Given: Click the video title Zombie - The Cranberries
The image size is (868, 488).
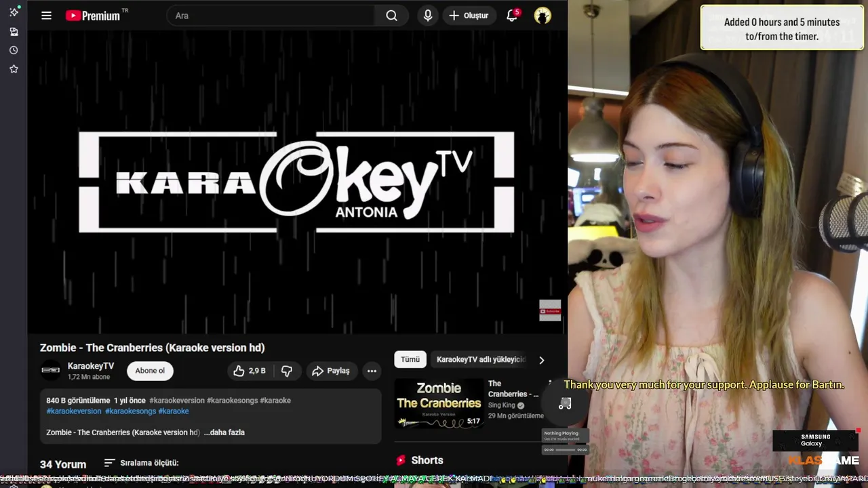Looking at the screenshot, I should coord(152,348).
